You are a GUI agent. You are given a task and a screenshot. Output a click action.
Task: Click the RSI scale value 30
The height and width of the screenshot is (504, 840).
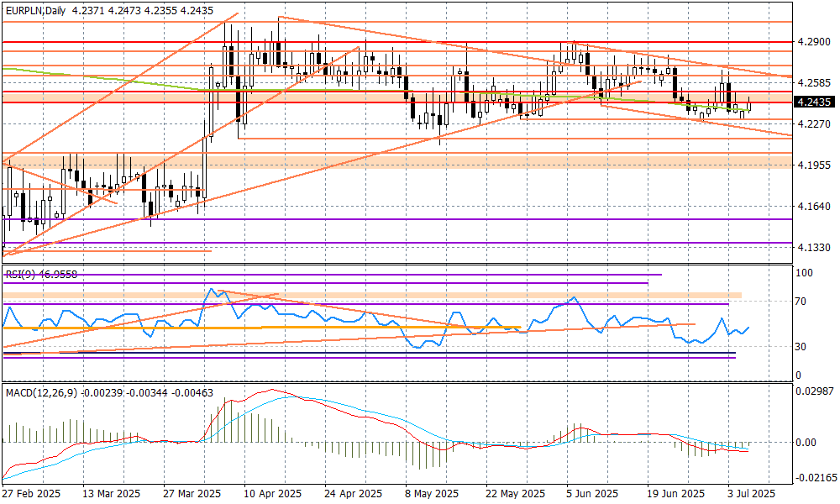(x=801, y=347)
